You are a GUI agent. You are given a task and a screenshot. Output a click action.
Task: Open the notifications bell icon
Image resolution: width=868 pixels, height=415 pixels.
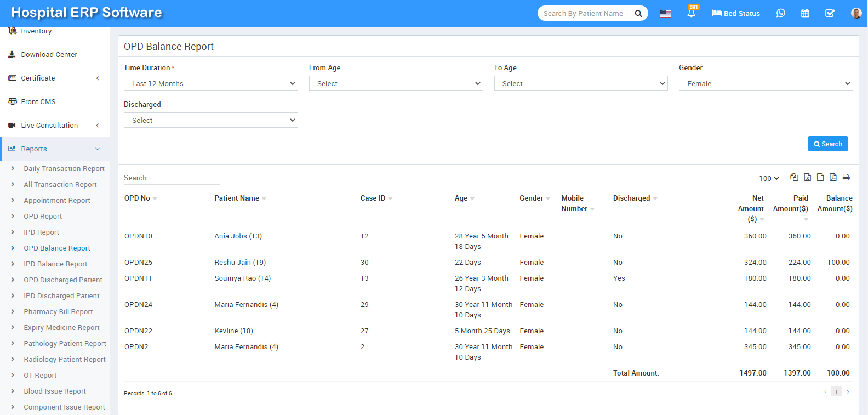pyautogui.click(x=691, y=13)
